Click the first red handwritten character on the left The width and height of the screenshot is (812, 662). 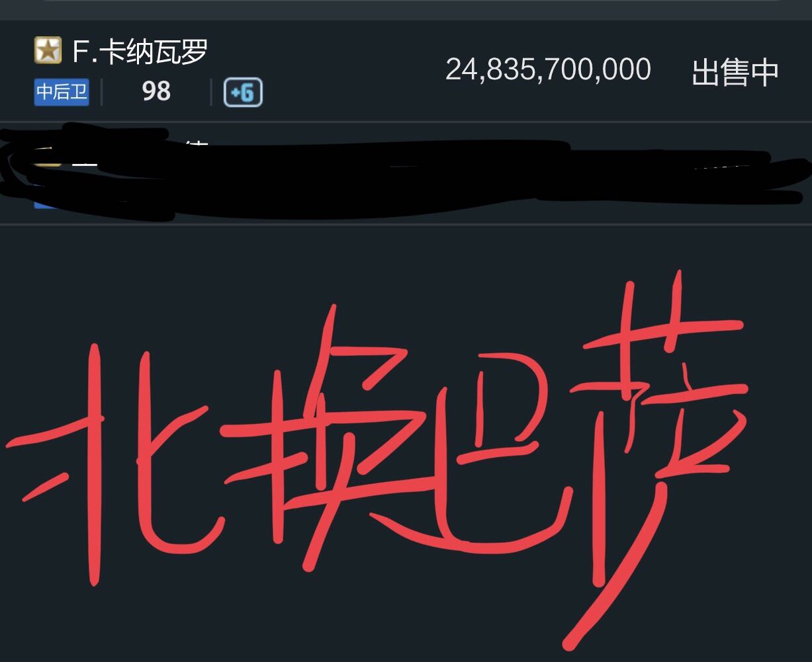pyautogui.click(x=118, y=463)
